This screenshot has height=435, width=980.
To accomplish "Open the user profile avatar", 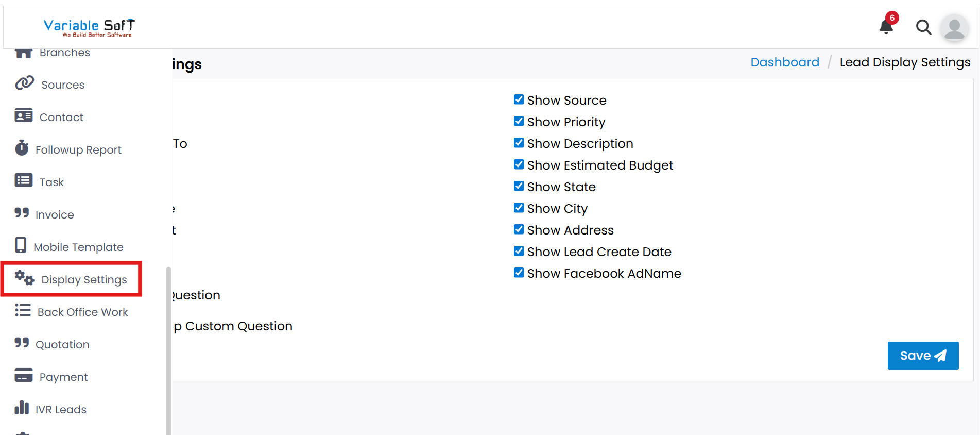I will [x=954, y=27].
